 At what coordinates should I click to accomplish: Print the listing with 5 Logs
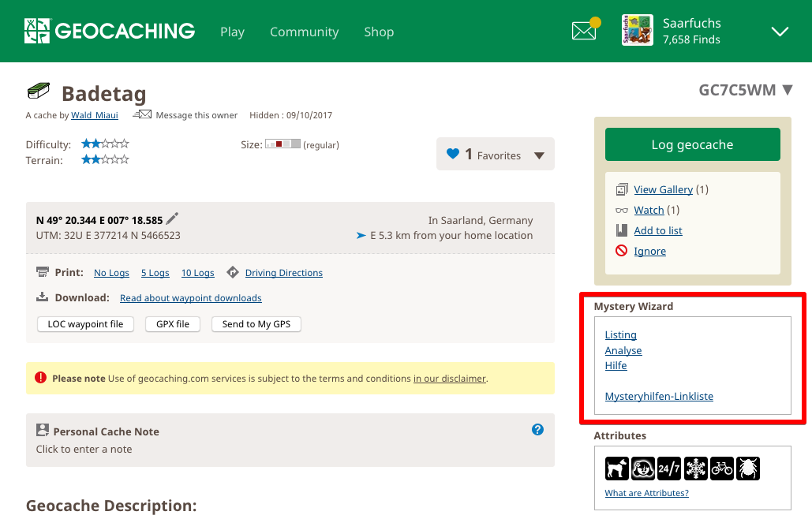(155, 273)
